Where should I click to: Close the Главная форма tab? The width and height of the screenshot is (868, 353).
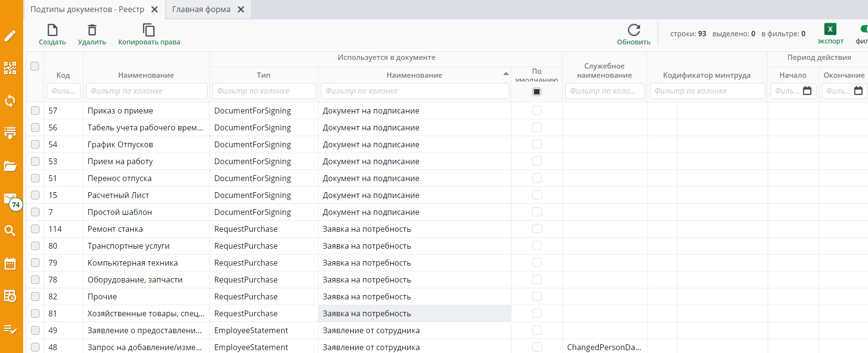click(241, 10)
